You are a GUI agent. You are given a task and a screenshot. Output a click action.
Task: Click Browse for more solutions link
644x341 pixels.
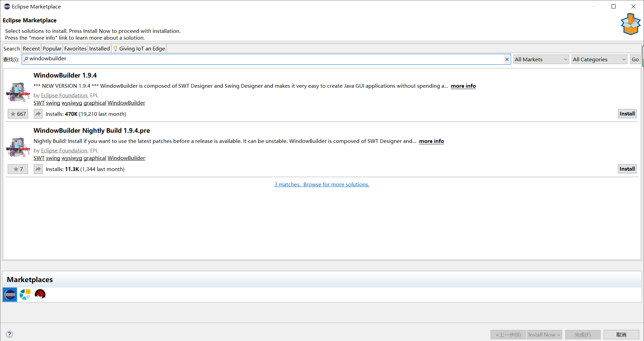point(336,185)
